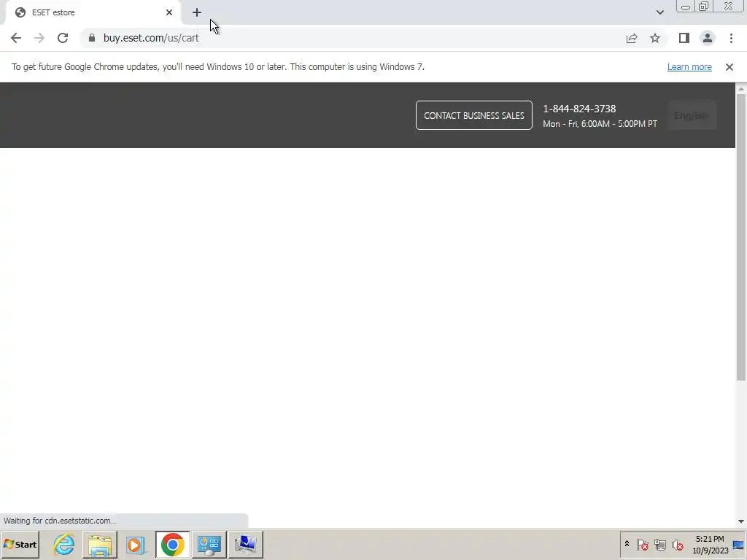
Task: Click the Mon - Fri business hours text
Action: coord(600,124)
